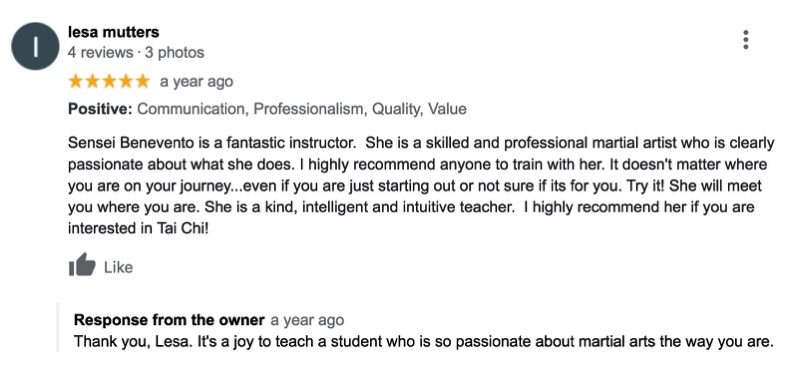
Task: Click the "Response from the owner" heading
Action: click(169, 320)
